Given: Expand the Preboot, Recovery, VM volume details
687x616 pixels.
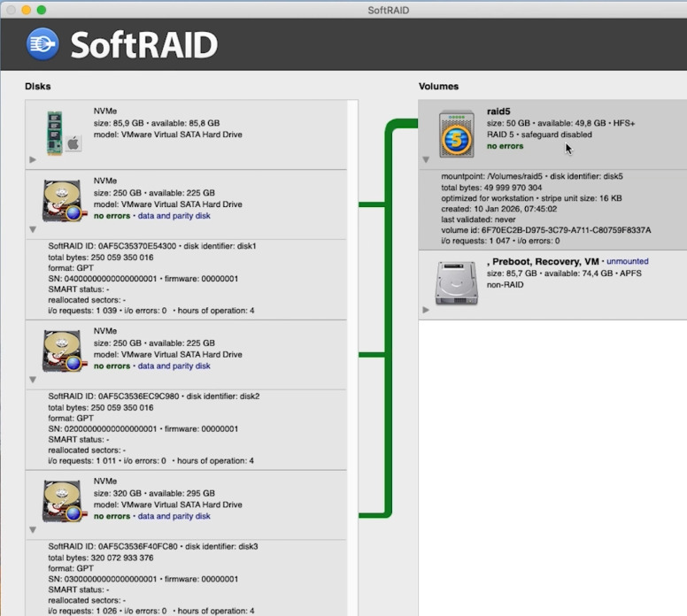Looking at the screenshot, I should (426, 310).
